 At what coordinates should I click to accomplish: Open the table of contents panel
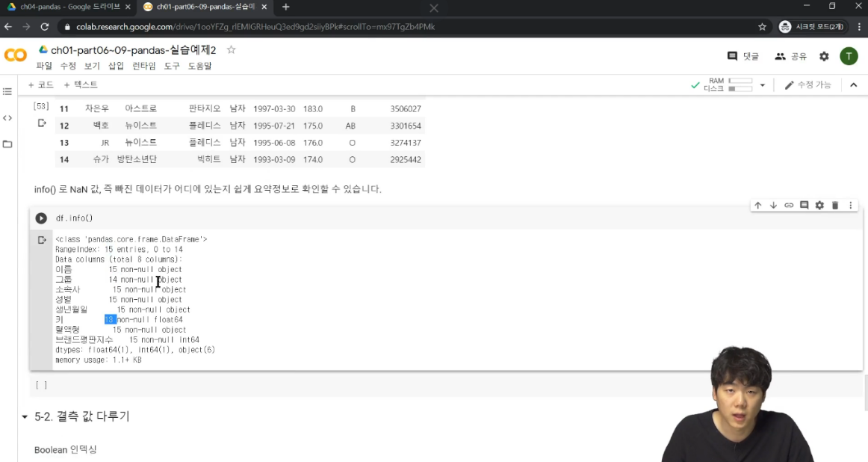(x=7, y=91)
